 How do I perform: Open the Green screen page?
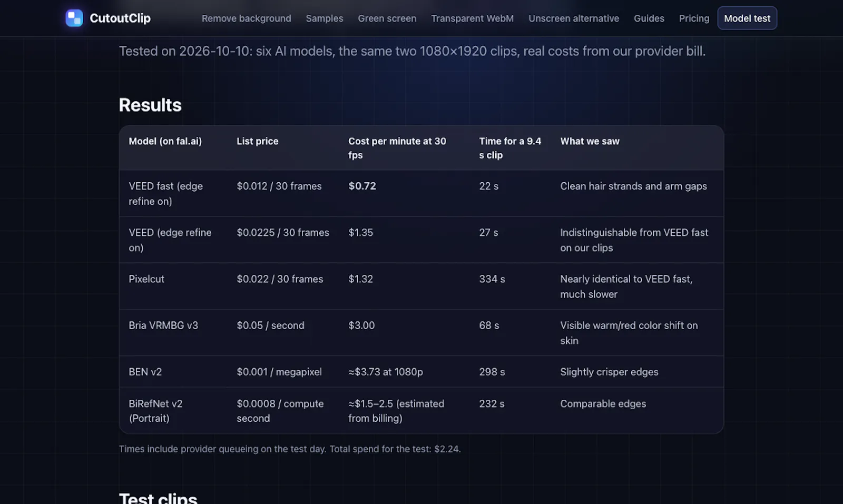click(x=387, y=18)
